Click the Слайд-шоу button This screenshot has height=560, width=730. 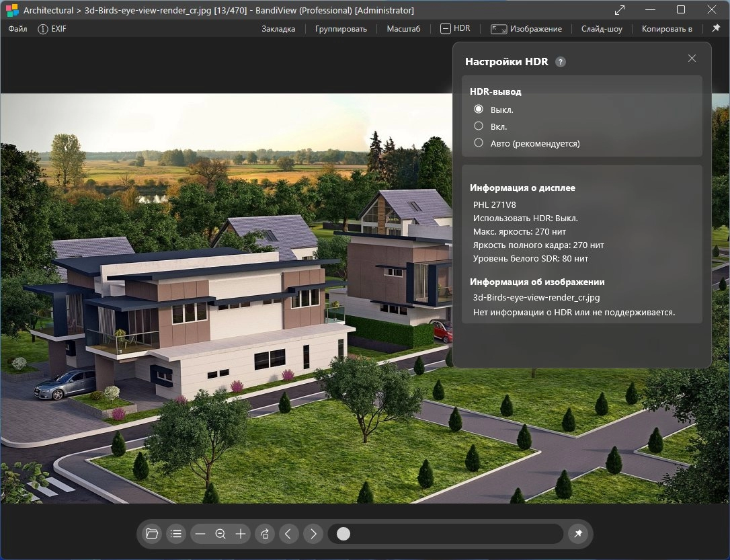602,29
